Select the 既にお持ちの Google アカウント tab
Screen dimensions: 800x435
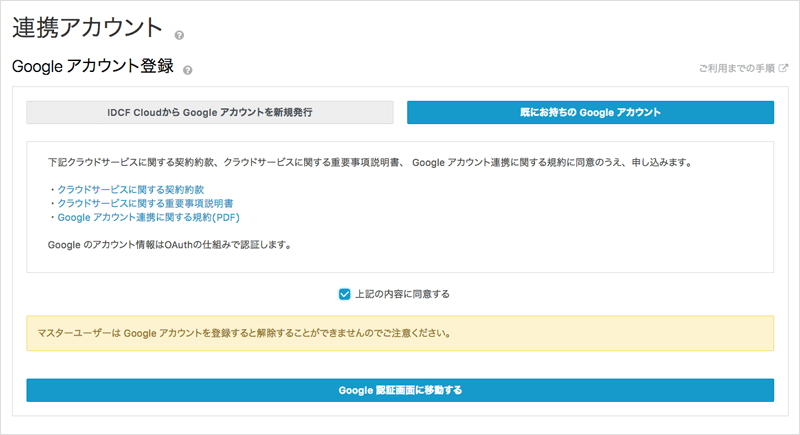click(x=590, y=112)
